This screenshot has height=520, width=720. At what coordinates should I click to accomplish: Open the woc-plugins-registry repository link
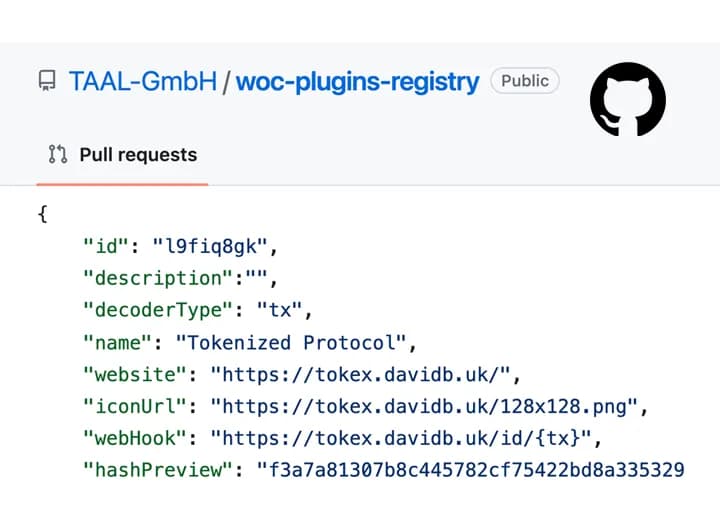358,83
